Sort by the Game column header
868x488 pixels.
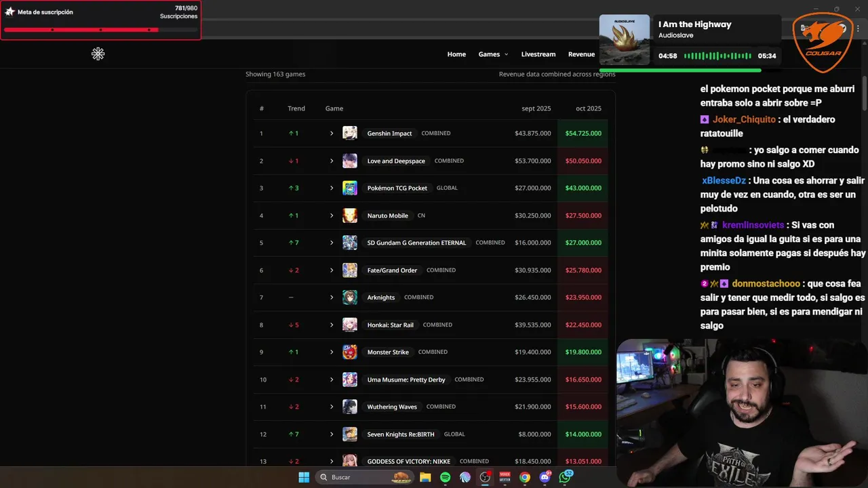click(334, 108)
